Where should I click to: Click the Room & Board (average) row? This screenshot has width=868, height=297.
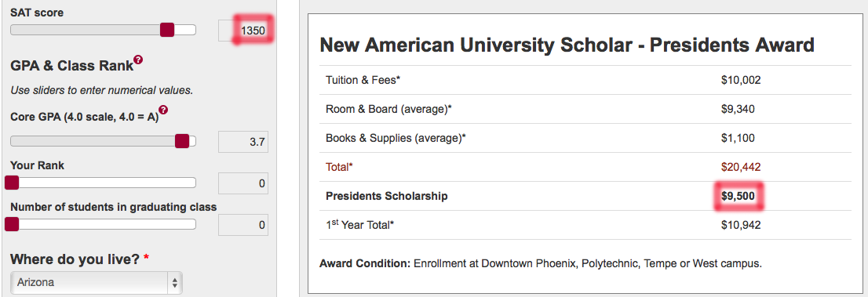585,109
